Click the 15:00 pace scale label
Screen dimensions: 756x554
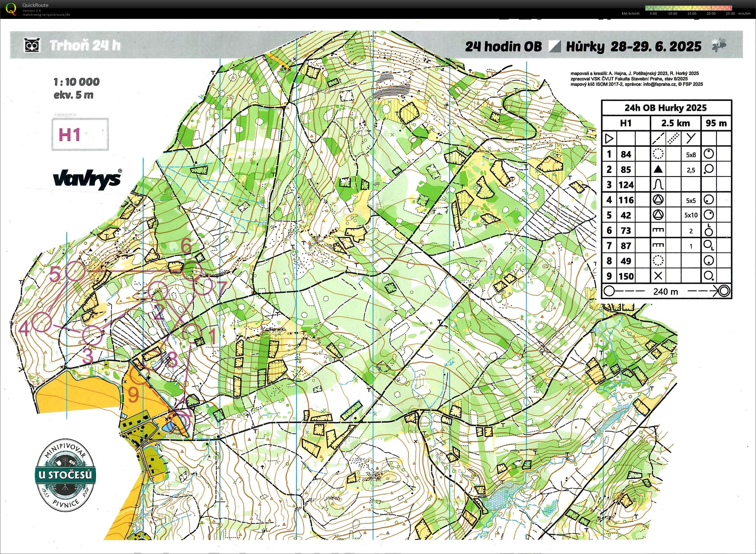pyautogui.click(x=692, y=14)
